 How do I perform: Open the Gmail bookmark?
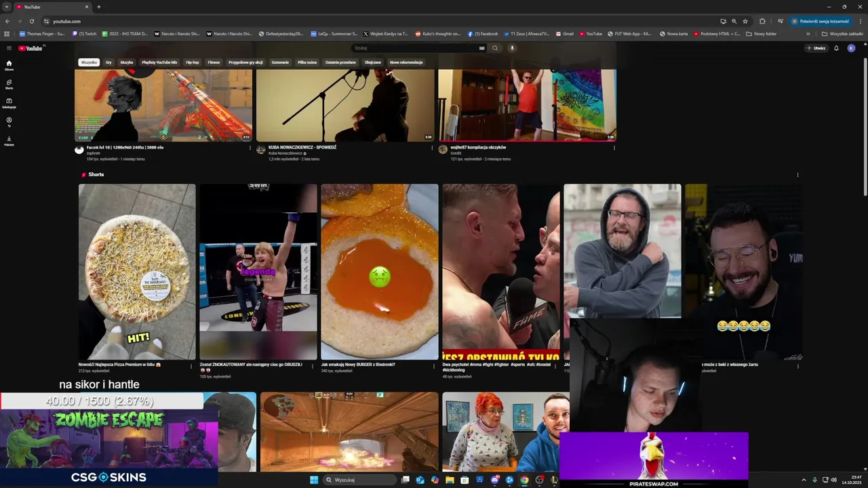pyautogui.click(x=564, y=34)
